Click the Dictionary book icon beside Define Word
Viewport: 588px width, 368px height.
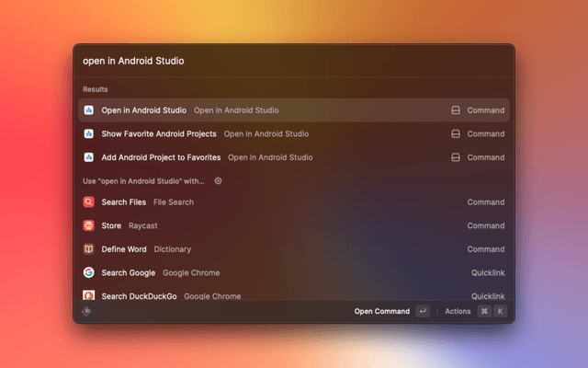[x=89, y=249]
